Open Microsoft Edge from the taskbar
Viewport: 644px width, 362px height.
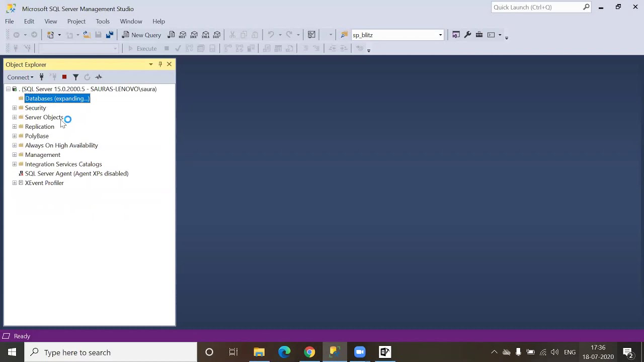tap(284, 352)
